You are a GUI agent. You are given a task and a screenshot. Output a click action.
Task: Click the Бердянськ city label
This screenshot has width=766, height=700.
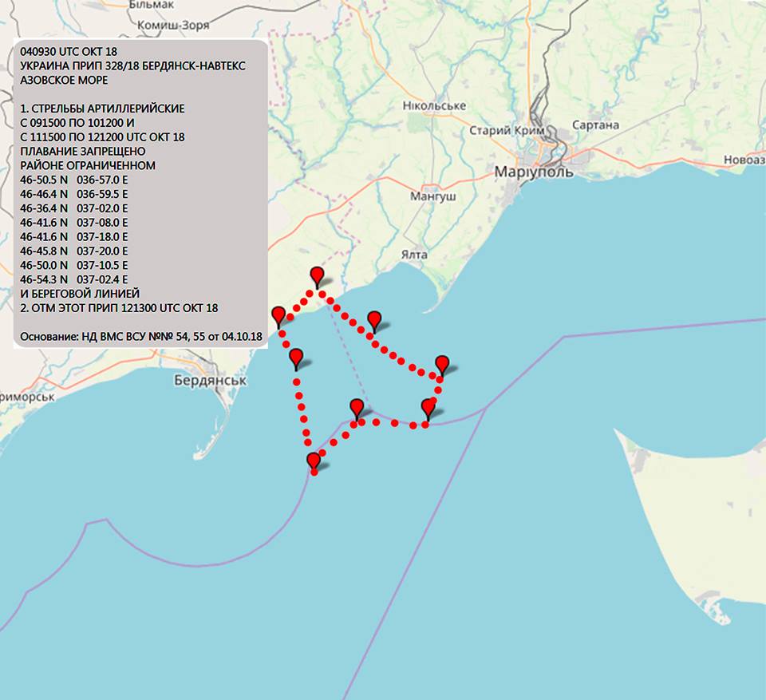pyautogui.click(x=210, y=381)
